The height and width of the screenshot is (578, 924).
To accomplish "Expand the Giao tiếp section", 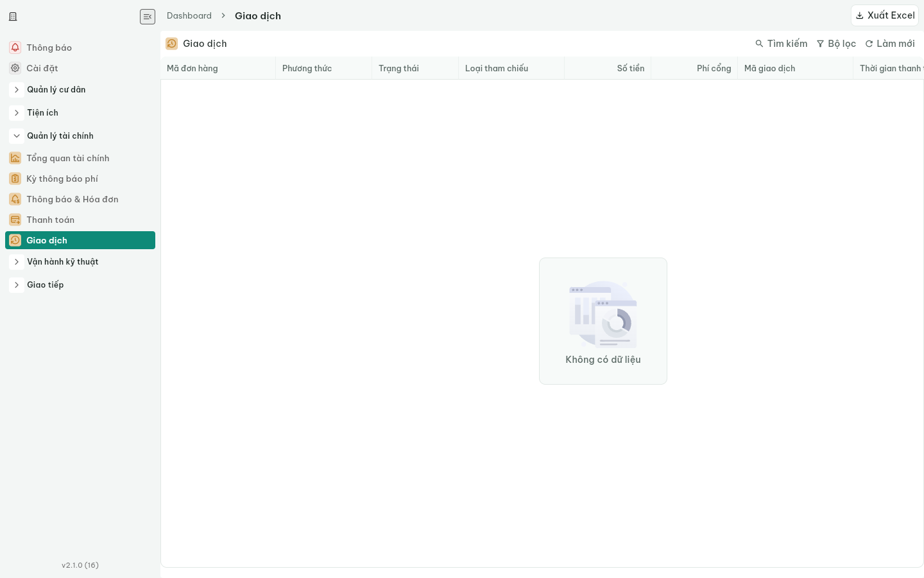I will pyautogui.click(x=17, y=285).
